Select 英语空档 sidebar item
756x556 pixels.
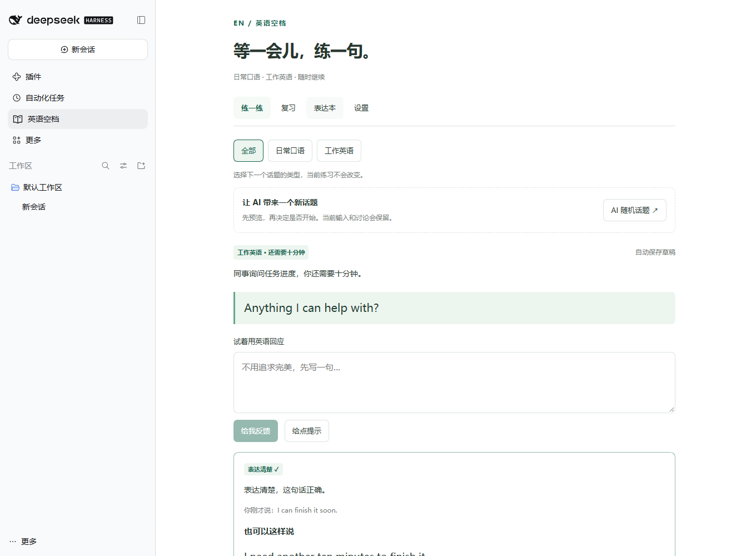click(x=78, y=119)
